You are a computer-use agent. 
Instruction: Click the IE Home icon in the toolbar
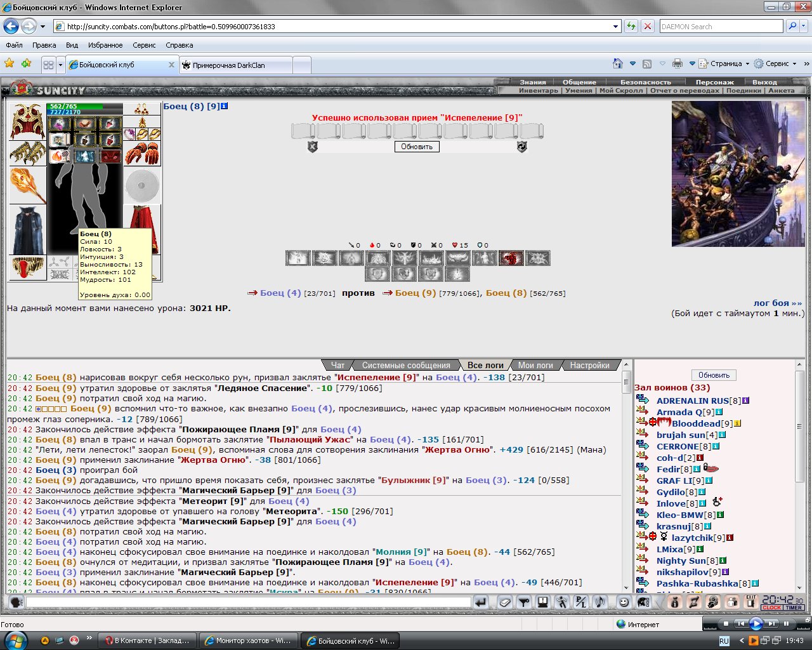[x=618, y=63]
